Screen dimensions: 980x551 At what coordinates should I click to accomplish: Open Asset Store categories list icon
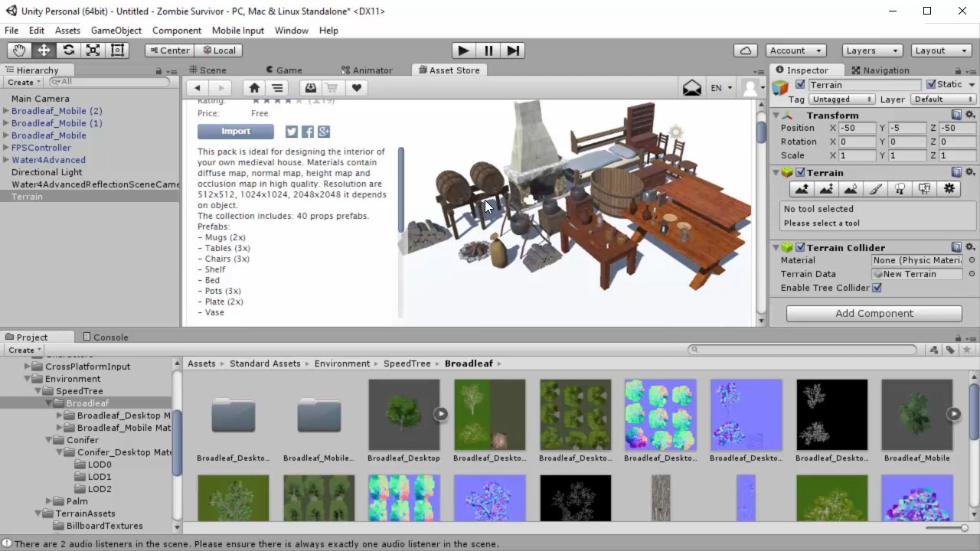277,88
